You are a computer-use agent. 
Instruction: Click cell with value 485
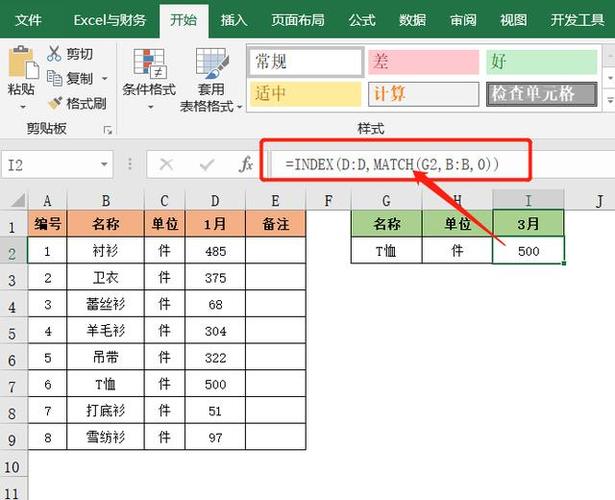215,250
